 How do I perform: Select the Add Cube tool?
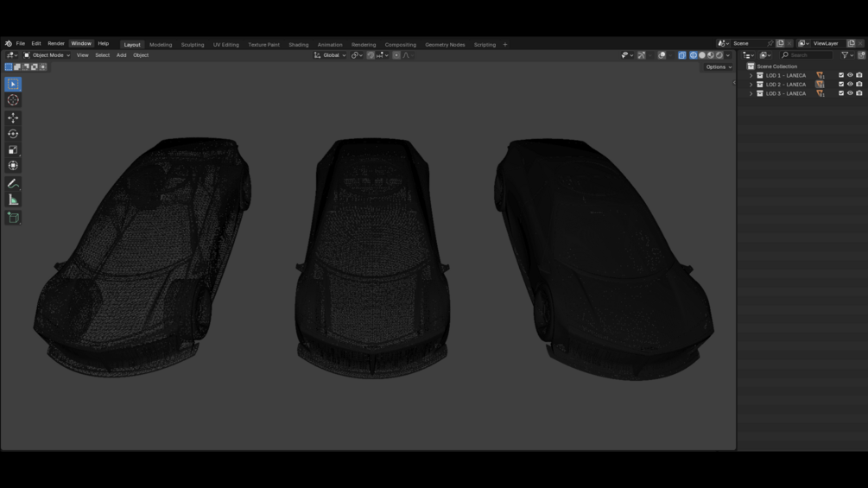coord(13,218)
